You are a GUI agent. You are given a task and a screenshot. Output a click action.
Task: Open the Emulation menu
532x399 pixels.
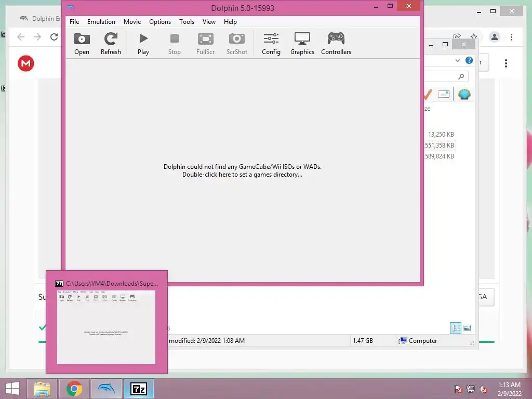pos(101,22)
